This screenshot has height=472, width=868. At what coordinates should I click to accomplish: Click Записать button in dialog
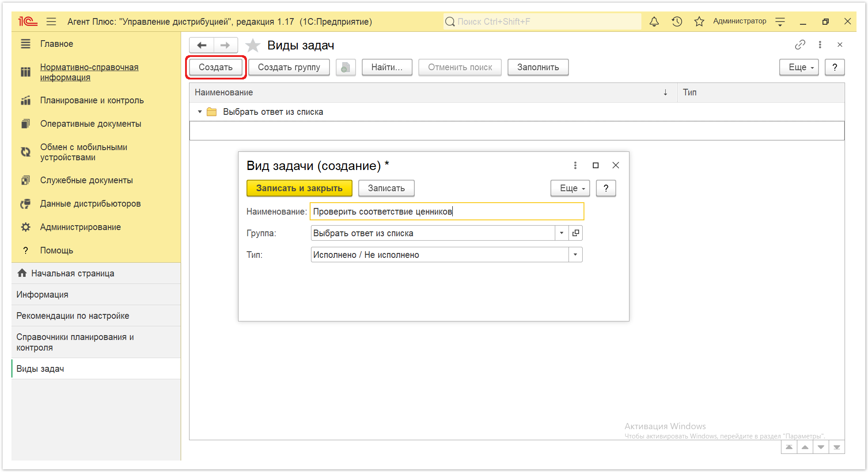(387, 188)
